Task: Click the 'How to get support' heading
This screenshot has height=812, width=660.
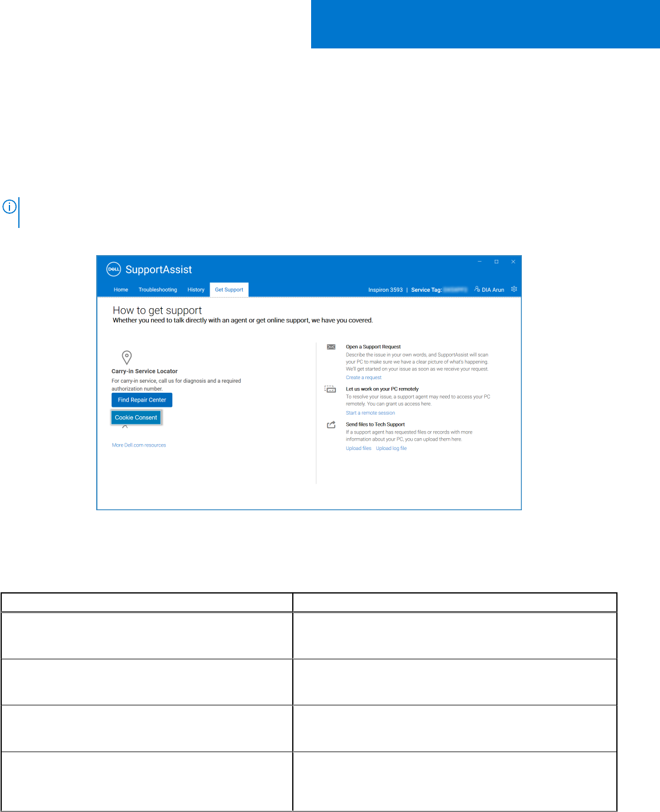Action: click(x=157, y=310)
